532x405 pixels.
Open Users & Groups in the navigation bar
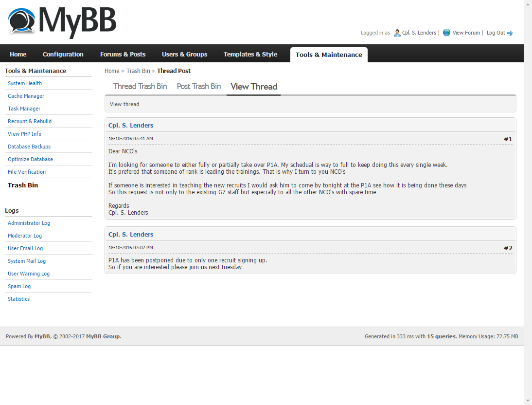click(184, 55)
